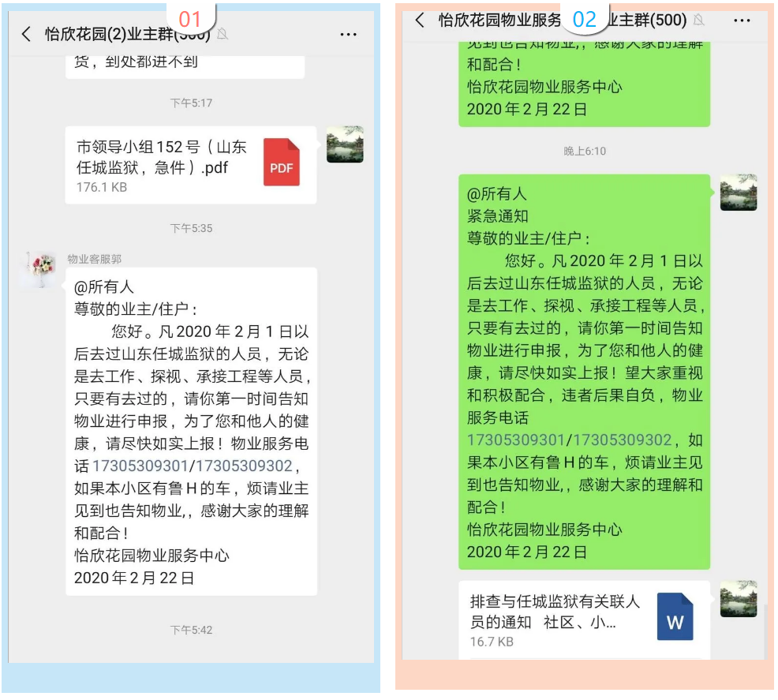Tap muted bell icon in left header
The width and height of the screenshot is (778, 700).
coord(223,34)
